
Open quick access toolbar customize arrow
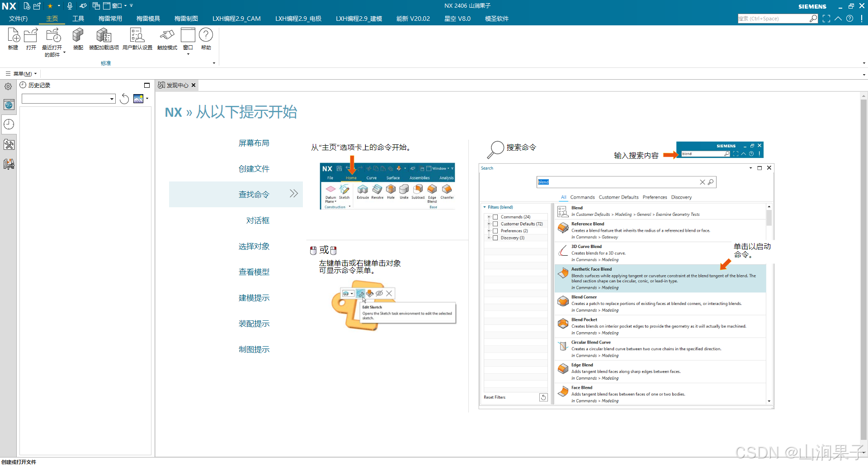(x=132, y=6)
